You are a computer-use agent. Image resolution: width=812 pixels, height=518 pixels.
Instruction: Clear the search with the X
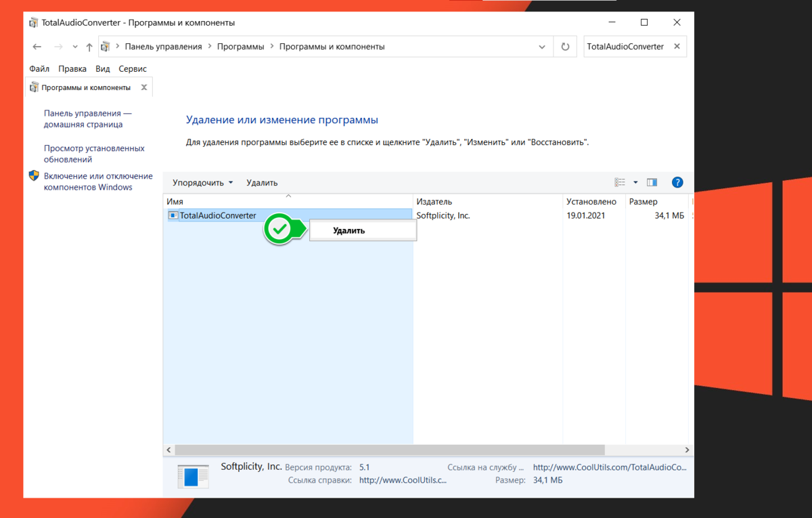(x=677, y=47)
